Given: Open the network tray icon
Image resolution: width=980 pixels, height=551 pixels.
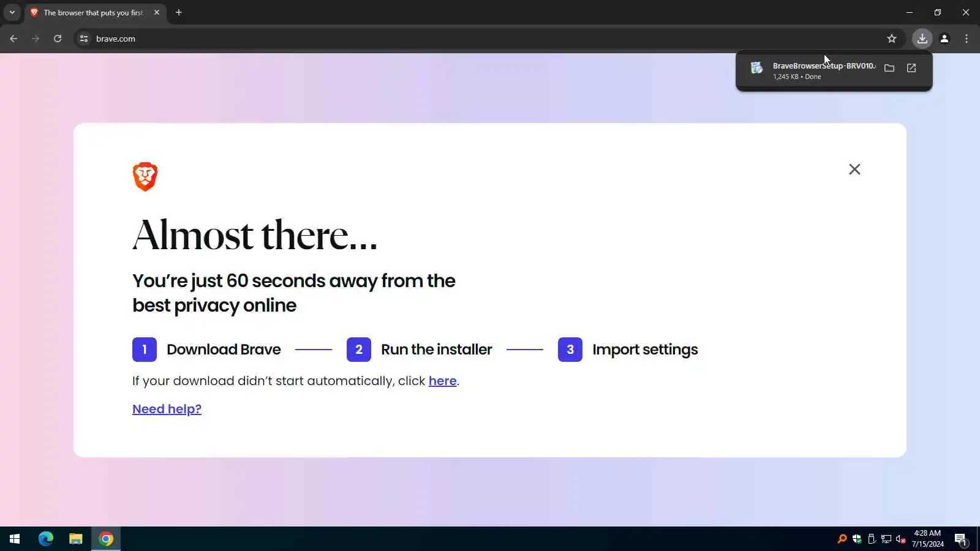Looking at the screenshot, I should click(x=886, y=539).
